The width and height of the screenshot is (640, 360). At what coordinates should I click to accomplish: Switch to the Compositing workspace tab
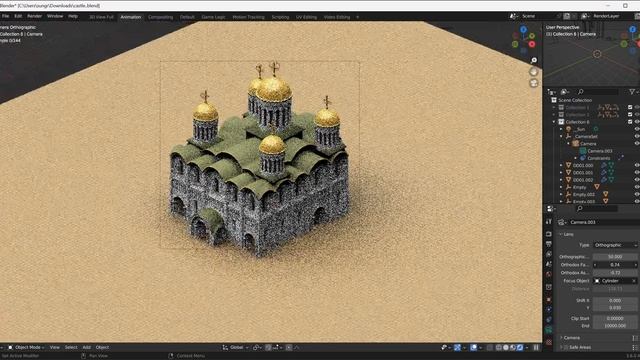pyautogui.click(x=160, y=17)
